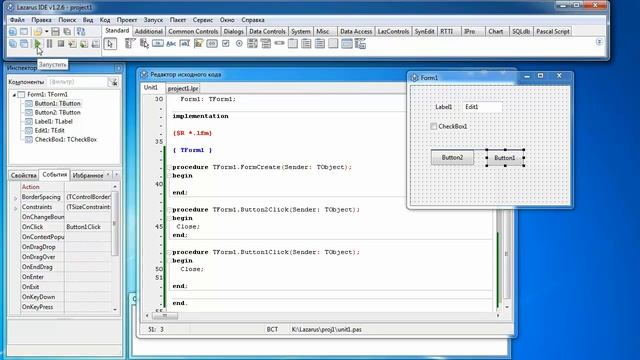
Task: Expand the BorderSpacing property
Action: click(x=16, y=198)
